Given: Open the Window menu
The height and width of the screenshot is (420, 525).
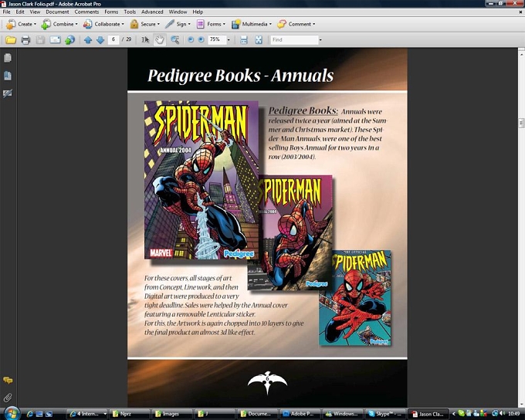Looking at the screenshot, I should tap(178, 12).
